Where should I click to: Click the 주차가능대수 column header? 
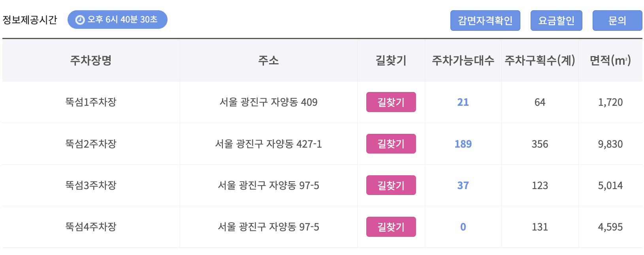click(x=463, y=60)
